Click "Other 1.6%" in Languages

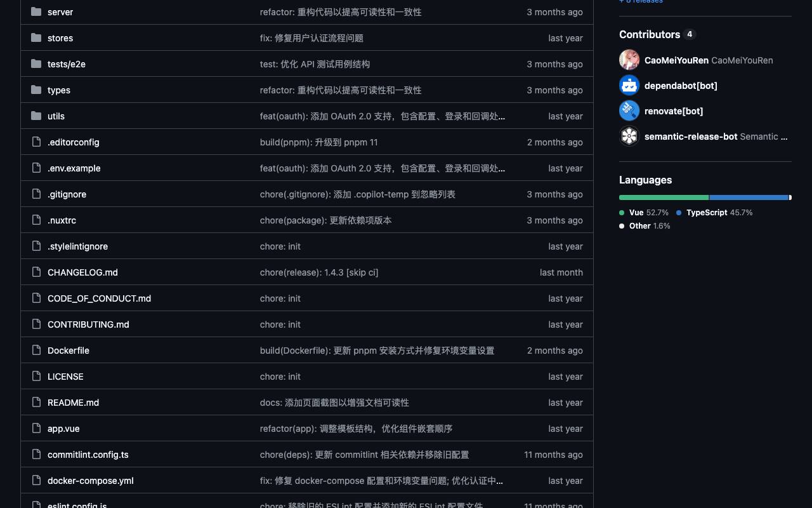point(645,226)
